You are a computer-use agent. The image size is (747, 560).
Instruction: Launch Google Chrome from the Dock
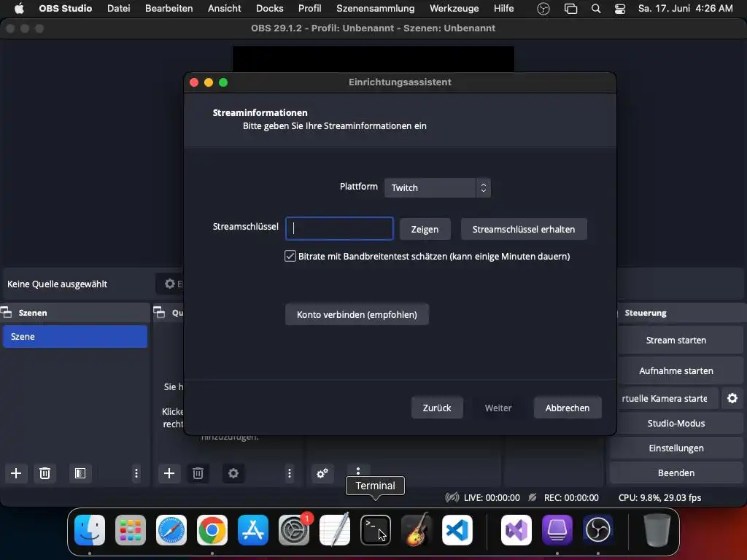212,530
